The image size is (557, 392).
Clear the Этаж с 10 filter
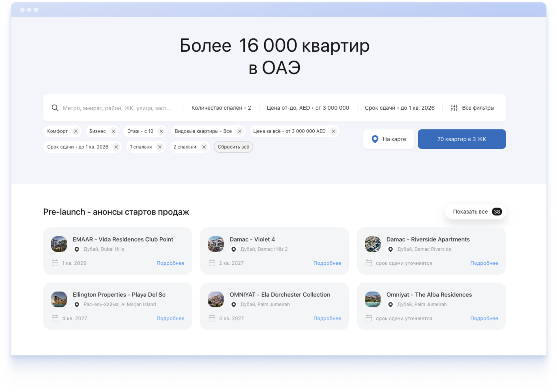click(x=161, y=131)
